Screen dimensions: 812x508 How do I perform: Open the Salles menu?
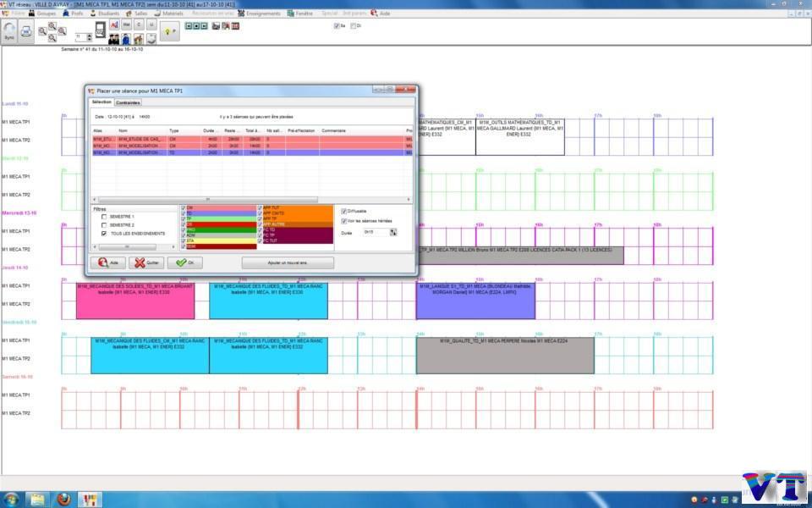140,14
